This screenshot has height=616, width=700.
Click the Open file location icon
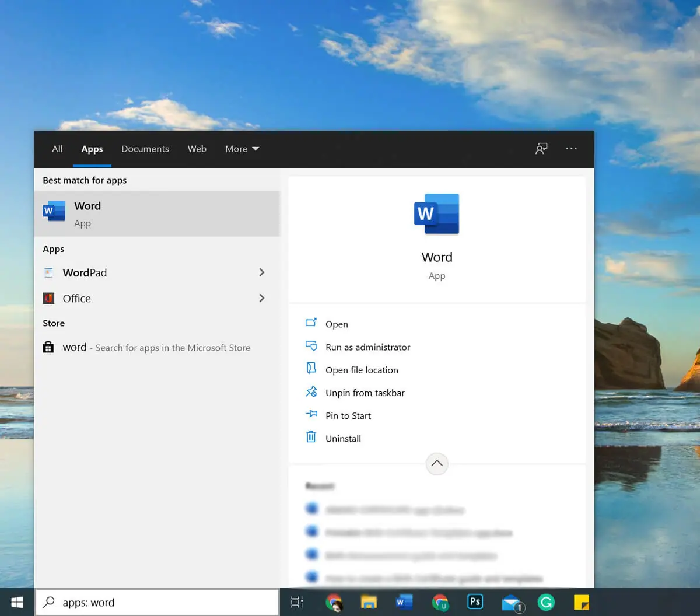click(x=311, y=368)
